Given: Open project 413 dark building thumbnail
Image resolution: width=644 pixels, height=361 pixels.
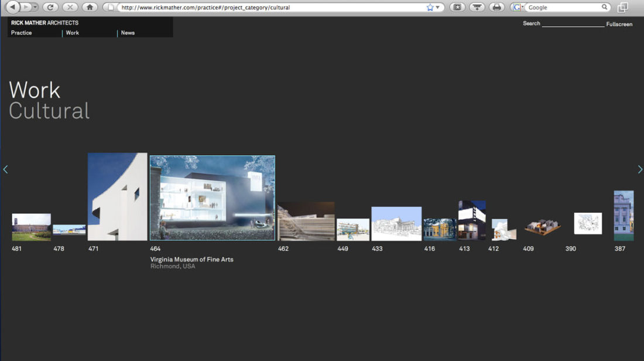Looking at the screenshot, I should click(x=472, y=220).
